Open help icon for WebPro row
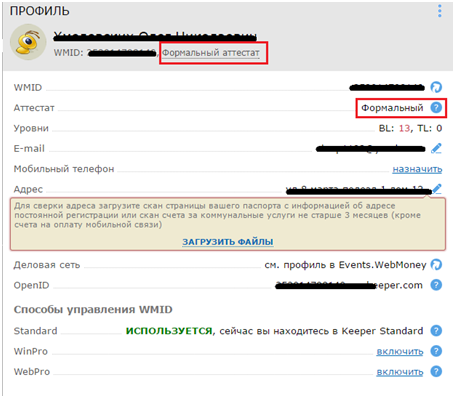Screen dimensions: 455x398 [x=436, y=371]
